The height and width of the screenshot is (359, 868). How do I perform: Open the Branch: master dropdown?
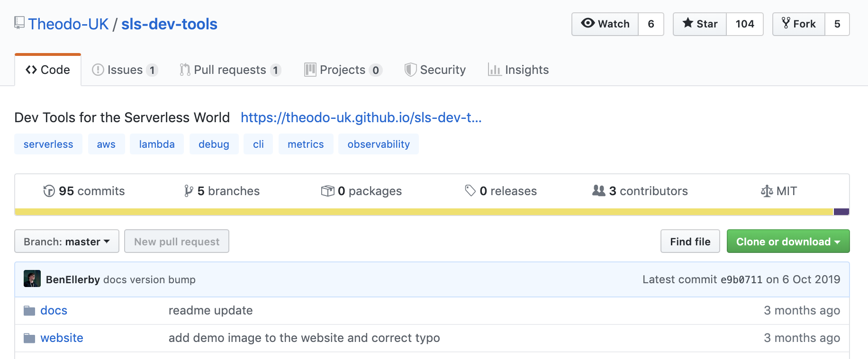[x=67, y=242]
